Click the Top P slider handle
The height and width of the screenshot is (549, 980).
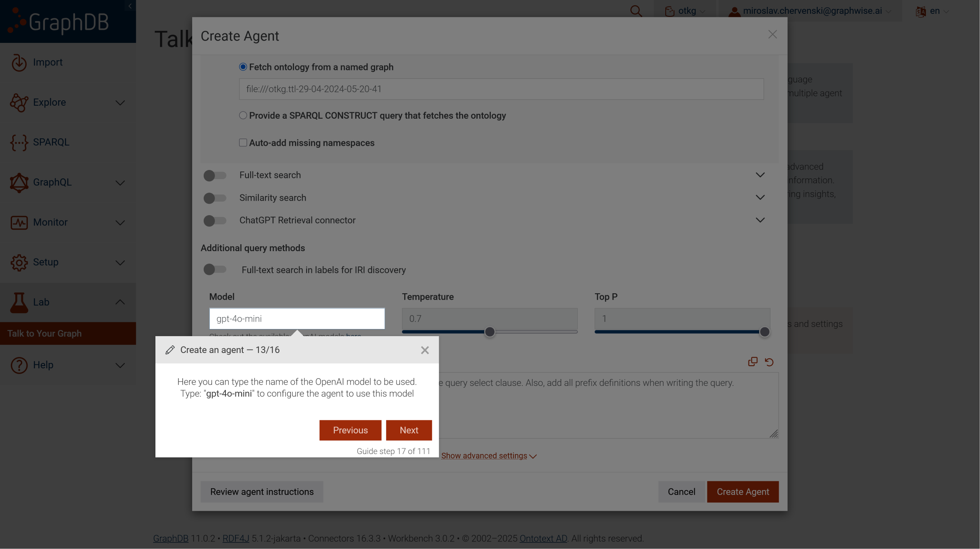(764, 332)
